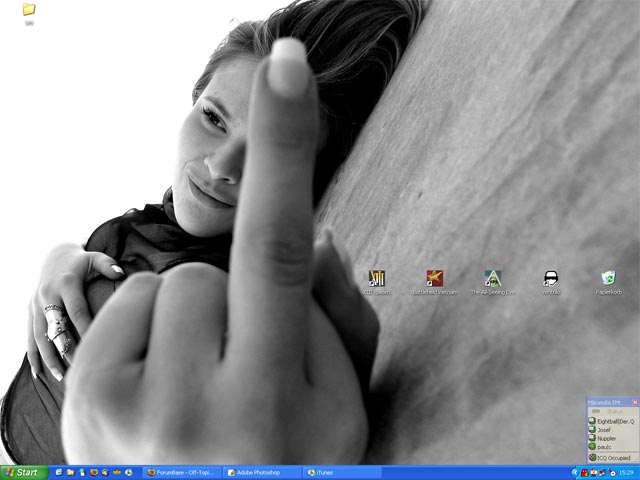Launch iTunes from the quick launch bar
Image resolution: width=640 pixels, height=480 pixels.
coord(129,473)
